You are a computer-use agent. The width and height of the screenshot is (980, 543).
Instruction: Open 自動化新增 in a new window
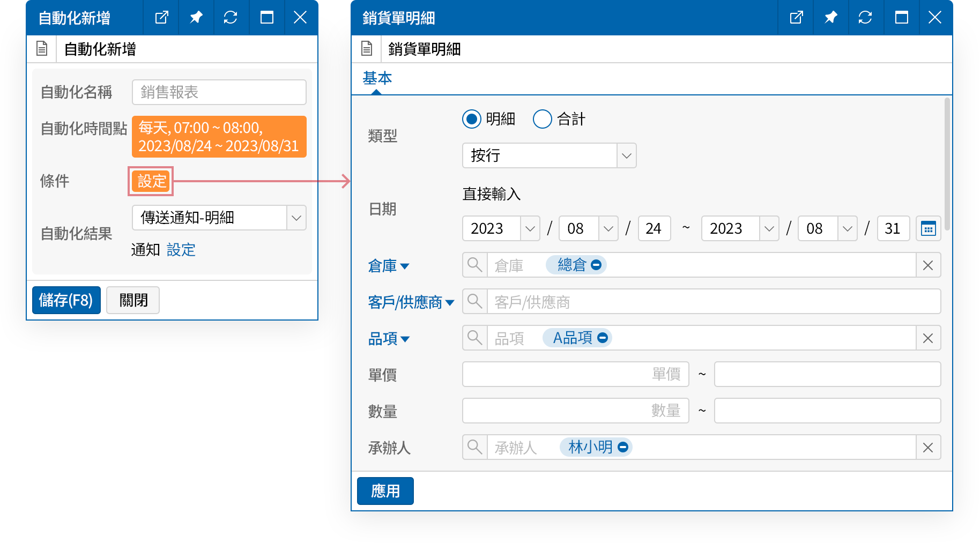coord(162,17)
